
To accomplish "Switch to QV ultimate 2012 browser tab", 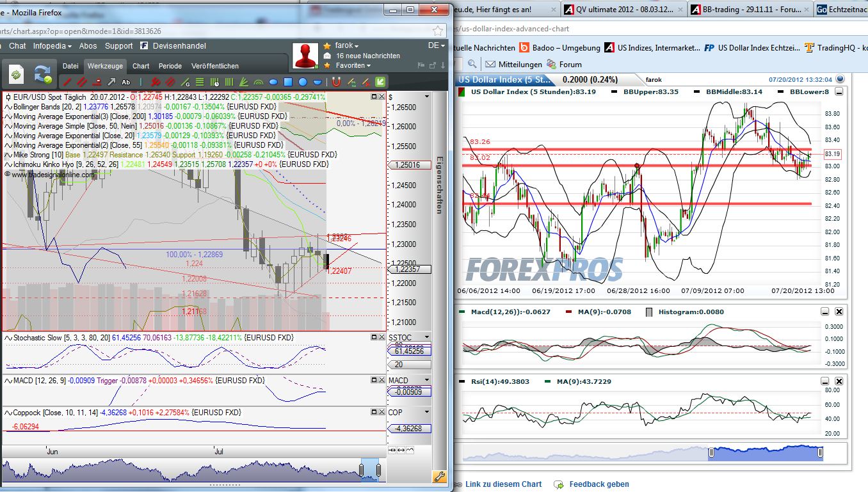I will click(623, 10).
